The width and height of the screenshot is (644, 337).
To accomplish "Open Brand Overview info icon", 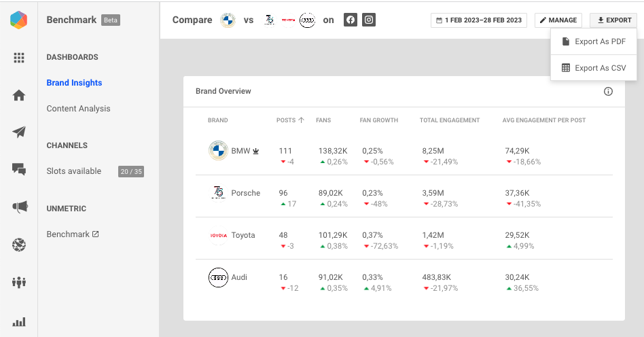I will coord(608,91).
